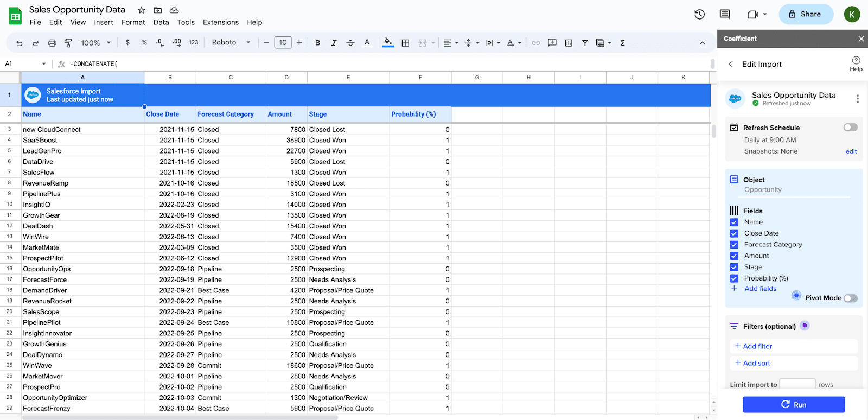Open the Tools menu
The image size is (868, 420).
(186, 22)
